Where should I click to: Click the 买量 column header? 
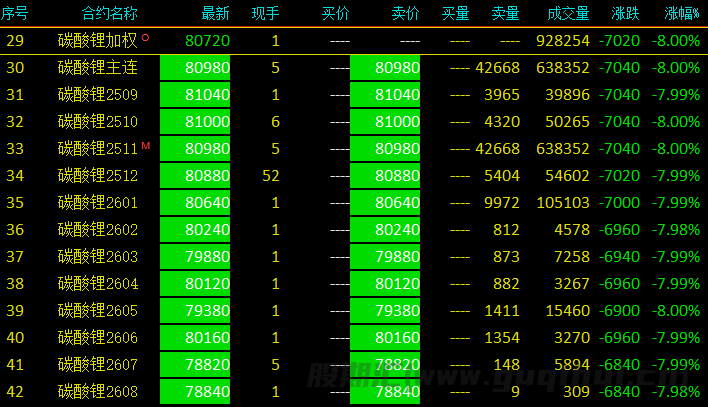[456, 13]
